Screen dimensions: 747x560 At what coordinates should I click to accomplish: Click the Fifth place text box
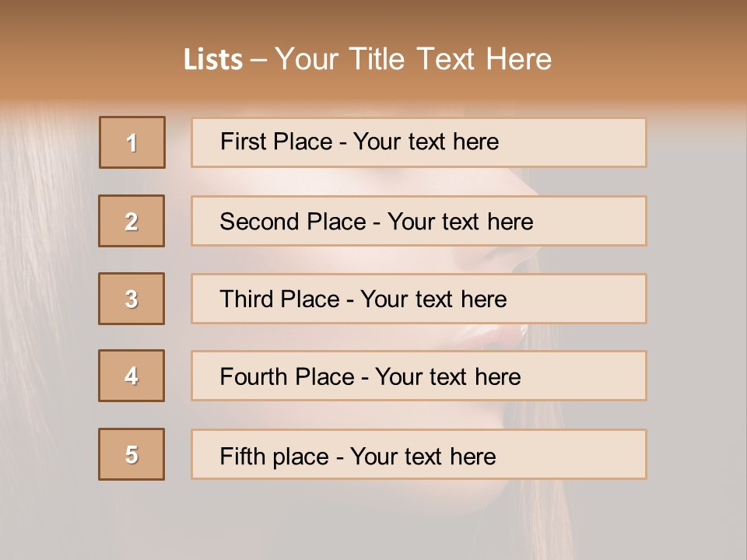(419, 455)
